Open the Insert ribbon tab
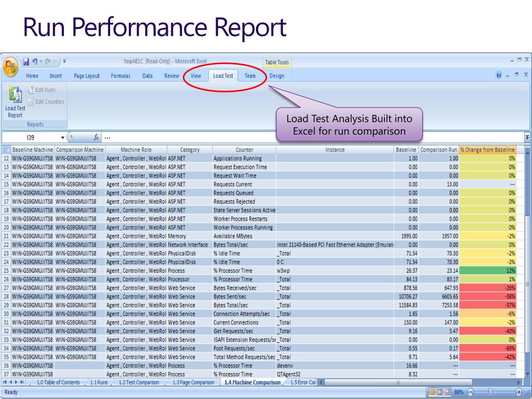532x399 pixels. pos(56,76)
